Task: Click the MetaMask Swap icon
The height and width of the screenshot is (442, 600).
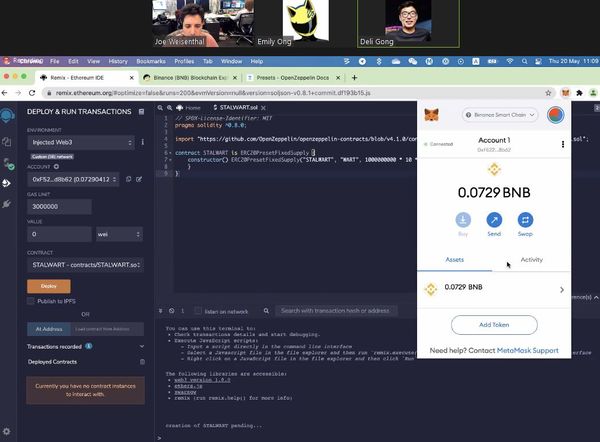Action: tap(526, 220)
